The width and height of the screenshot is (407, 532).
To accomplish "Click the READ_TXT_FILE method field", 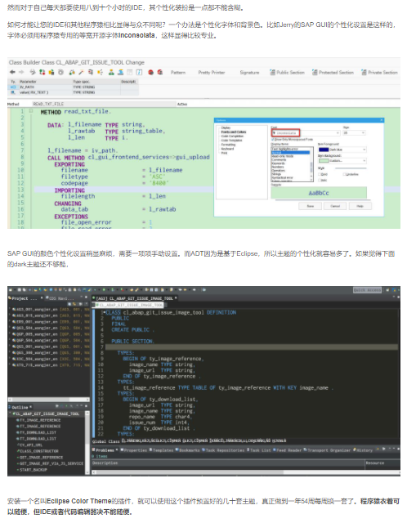I will pyautogui.click(x=104, y=104).
